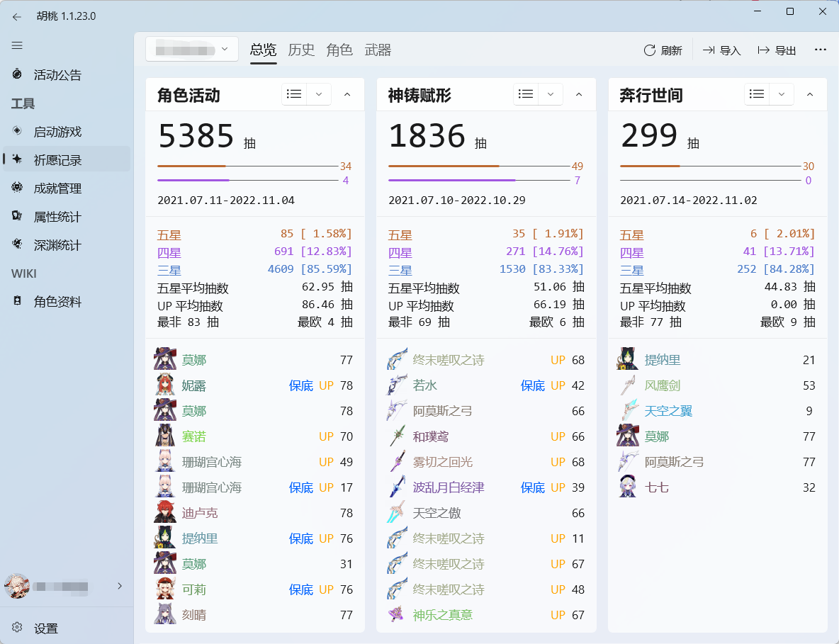Click the 导出 button

[777, 50]
